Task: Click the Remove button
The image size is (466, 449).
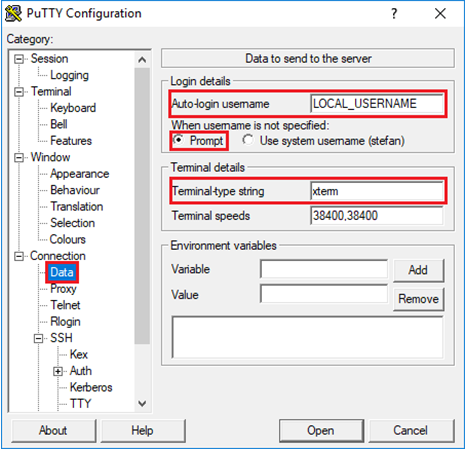Action: coord(418,299)
